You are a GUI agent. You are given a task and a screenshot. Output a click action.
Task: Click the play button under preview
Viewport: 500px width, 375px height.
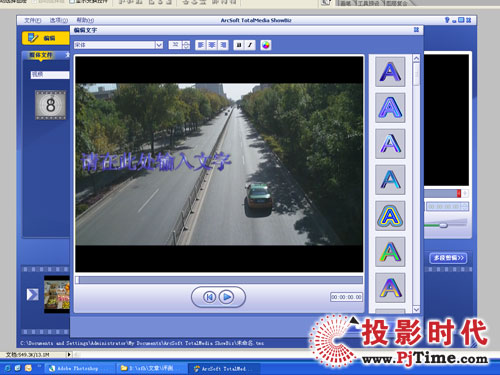click(x=227, y=297)
